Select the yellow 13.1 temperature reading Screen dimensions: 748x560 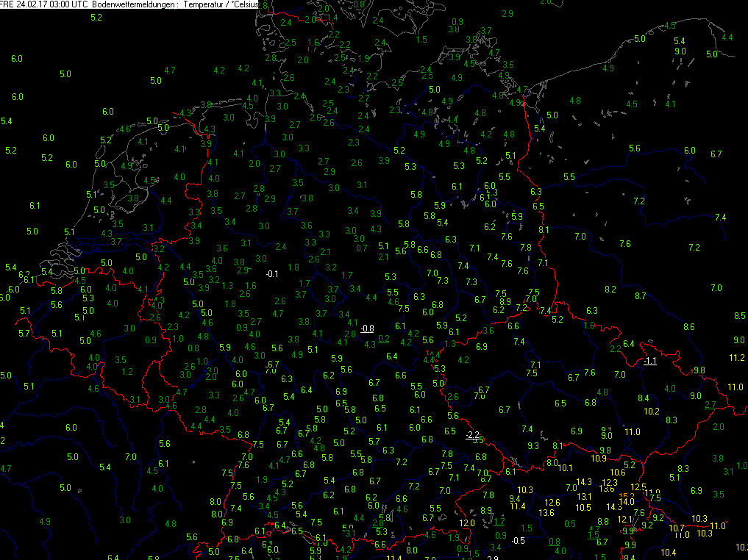584,497
